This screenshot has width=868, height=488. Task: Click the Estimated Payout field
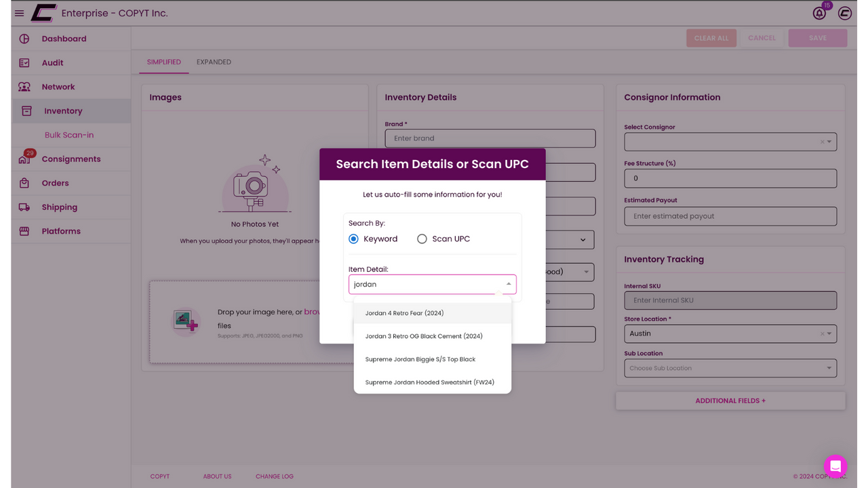[730, 216]
